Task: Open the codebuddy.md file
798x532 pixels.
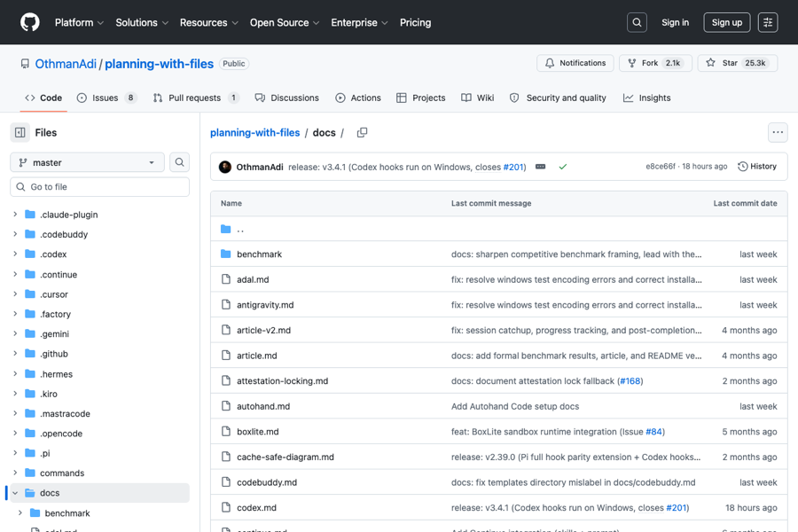Action: click(267, 482)
